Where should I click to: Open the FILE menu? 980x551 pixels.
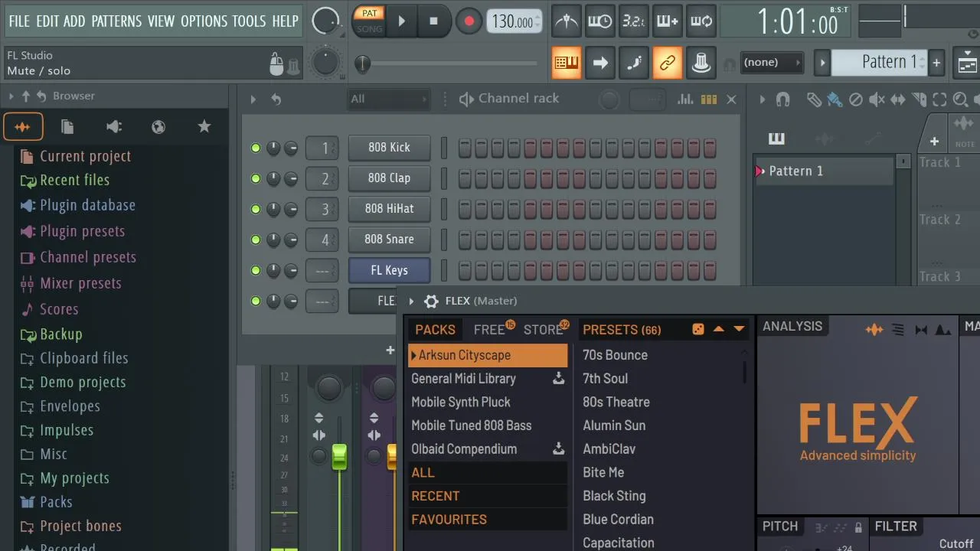19,21
